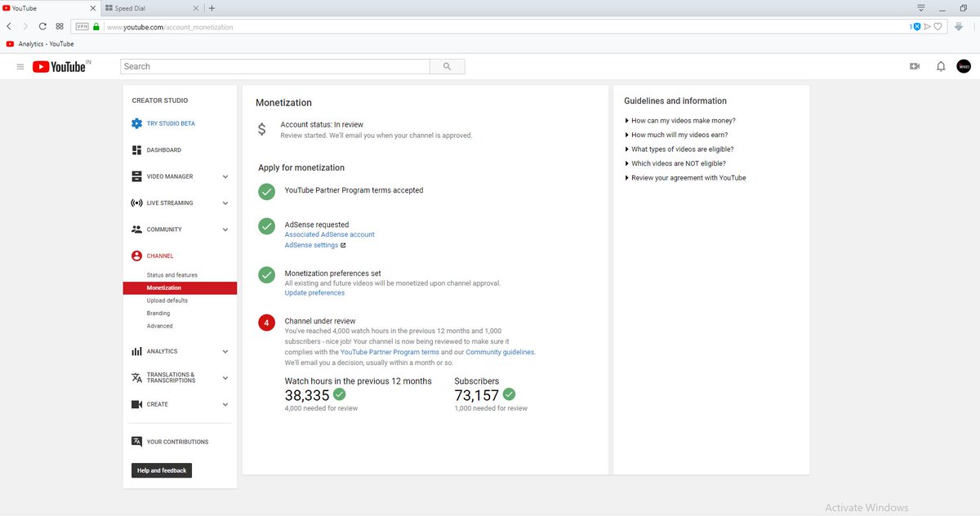
Task: Switch to the YouTube browser tab
Action: pyautogui.click(x=50, y=8)
